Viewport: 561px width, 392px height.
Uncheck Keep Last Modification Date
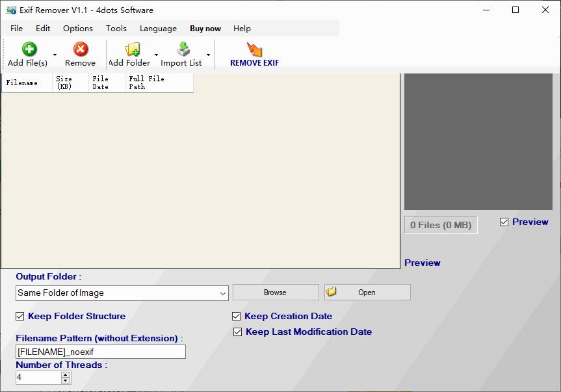tap(237, 332)
